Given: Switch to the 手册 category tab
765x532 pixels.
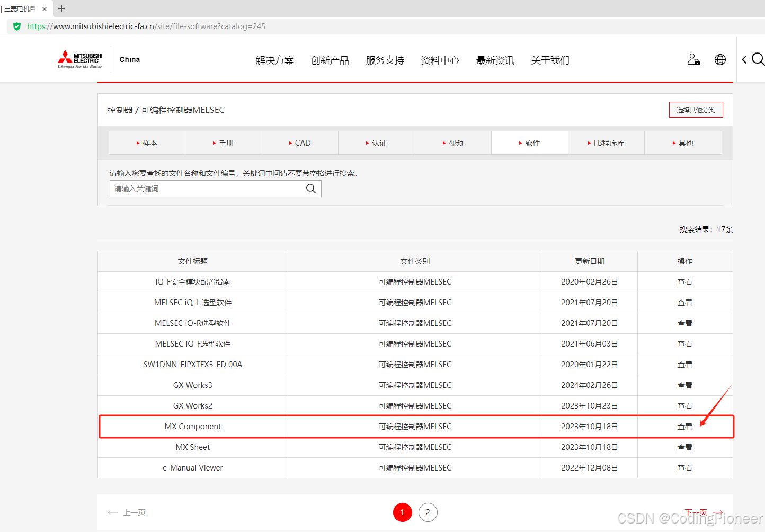Looking at the screenshot, I should (x=223, y=143).
